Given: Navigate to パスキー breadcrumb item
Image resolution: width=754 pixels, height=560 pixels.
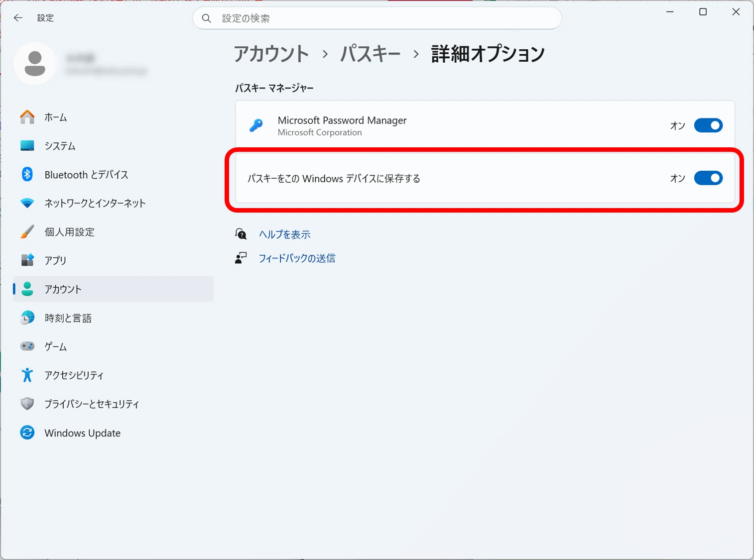Looking at the screenshot, I should [x=370, y=54].
